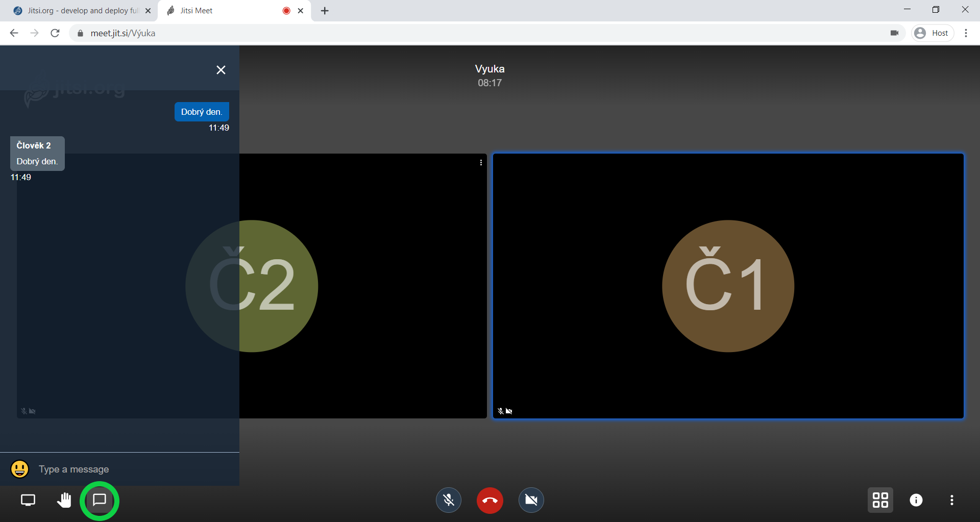The width and height of the screenshot is (980, 522).
Task: Click the Type a message field
Action: coord(133,469)
